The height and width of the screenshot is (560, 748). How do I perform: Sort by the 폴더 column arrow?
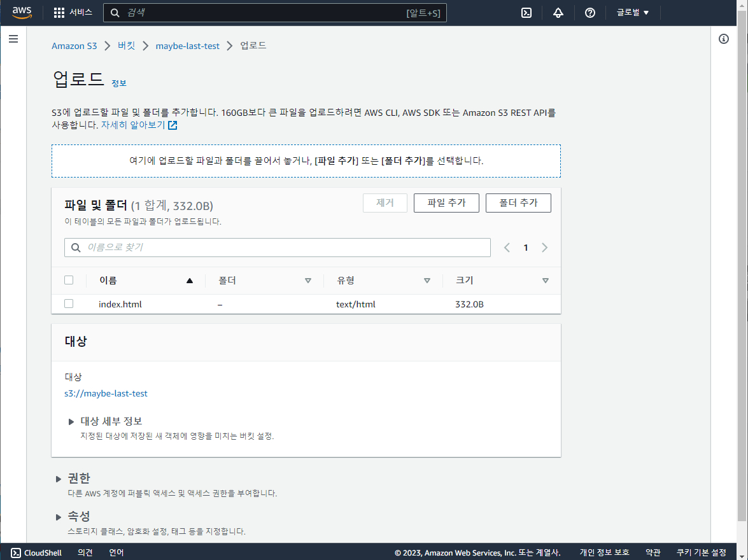click(308, 281)
